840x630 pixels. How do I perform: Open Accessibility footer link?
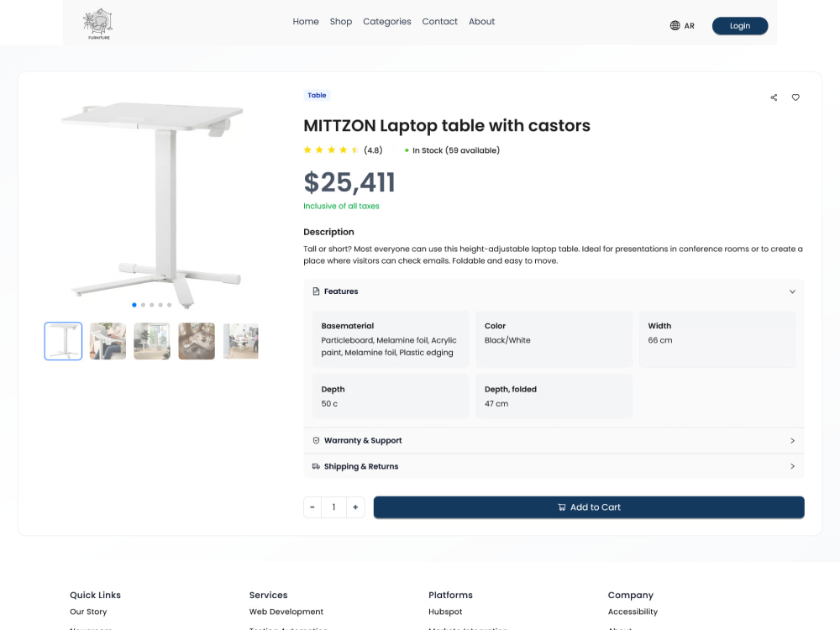[633, 612]
